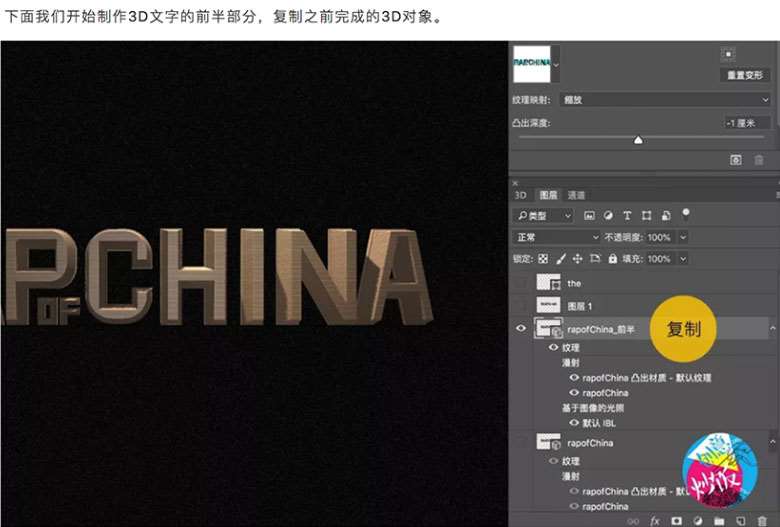Toggle visibility of 纹理 under rapofChina_前半

[x=554, y=347]
